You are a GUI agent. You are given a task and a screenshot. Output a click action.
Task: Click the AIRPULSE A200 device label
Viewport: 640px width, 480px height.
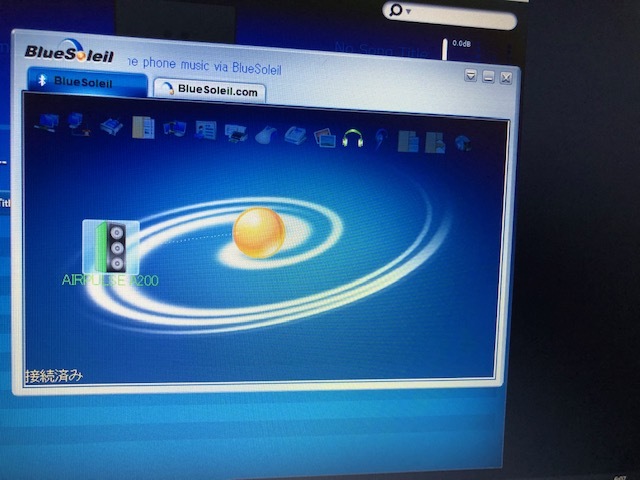(110, 280)
